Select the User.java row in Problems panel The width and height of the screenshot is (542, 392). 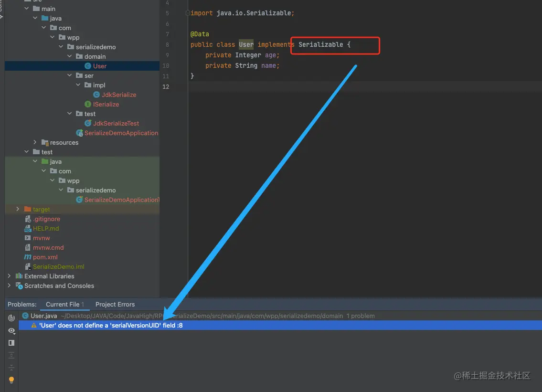(x=280, y=316)
